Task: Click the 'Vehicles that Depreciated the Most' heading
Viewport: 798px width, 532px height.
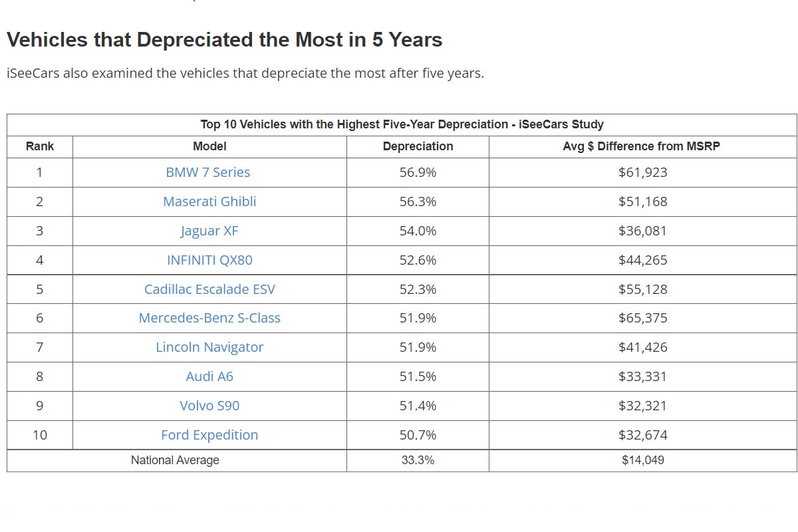Action: 224,40
